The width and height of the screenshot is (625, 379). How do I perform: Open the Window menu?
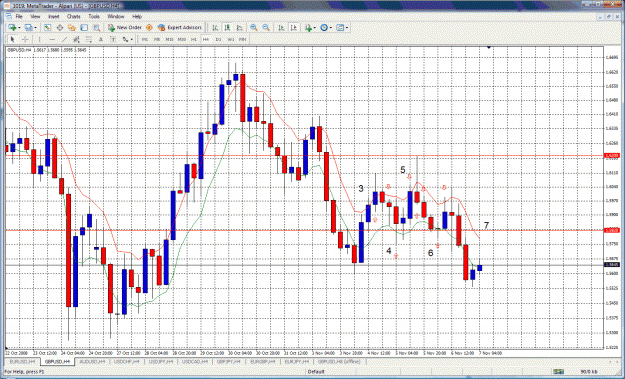click(116, 16)
